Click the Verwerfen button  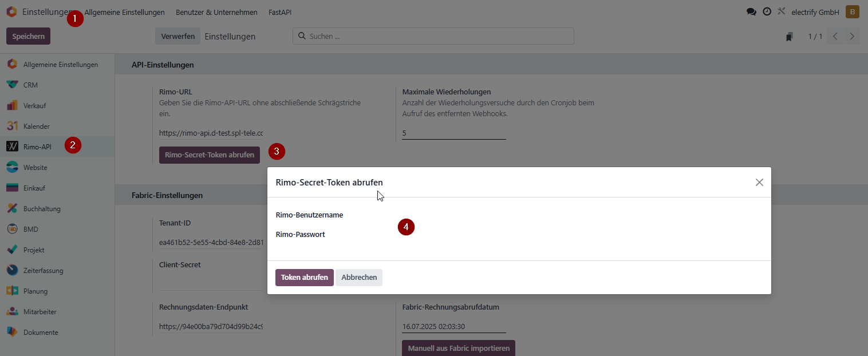point(178,36)
